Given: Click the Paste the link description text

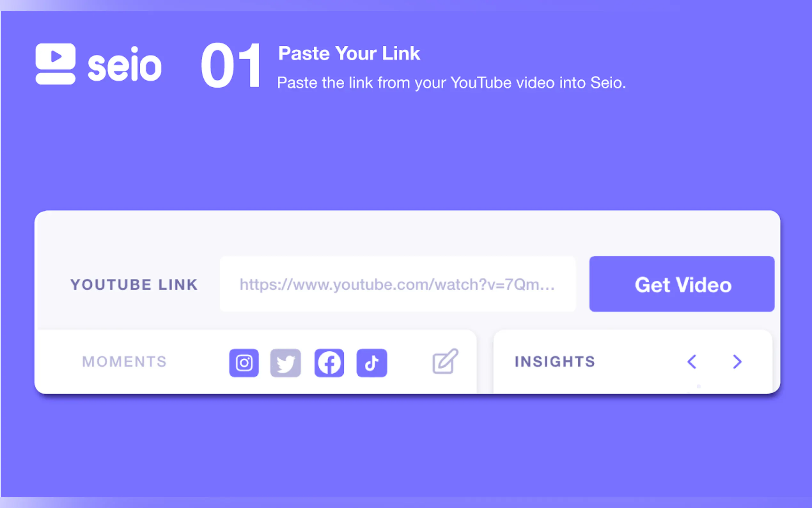Looking at the screenshot, I should coord(451,83).
